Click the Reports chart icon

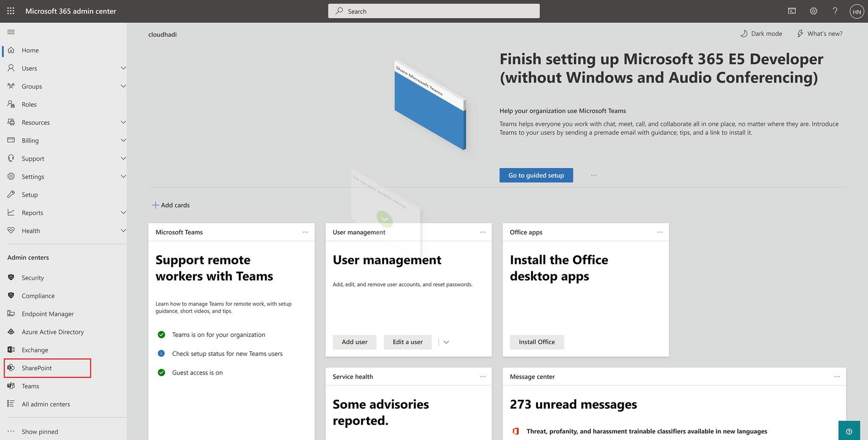click(11, 213)
